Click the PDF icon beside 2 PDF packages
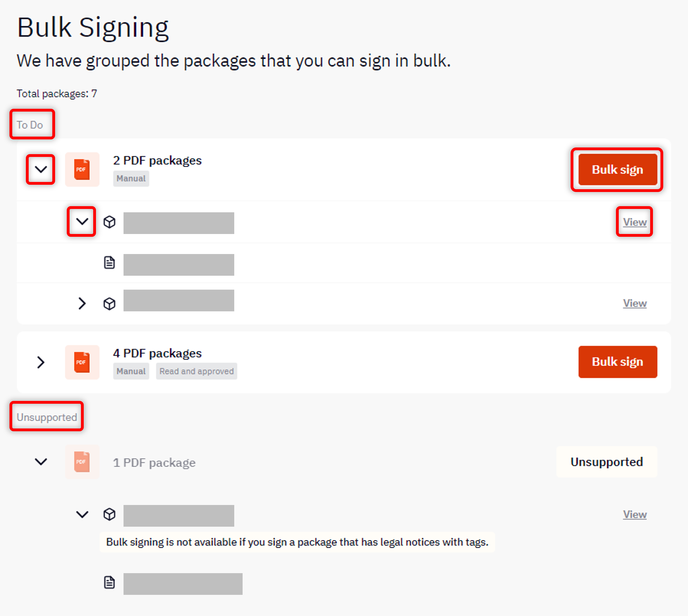688x616 pixels. (x=82, y=169)
